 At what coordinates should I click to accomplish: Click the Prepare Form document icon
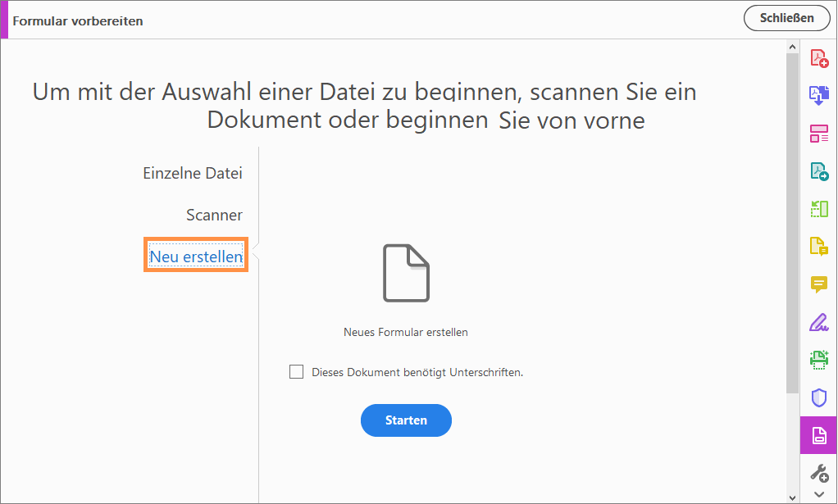[x=818, y=435]
